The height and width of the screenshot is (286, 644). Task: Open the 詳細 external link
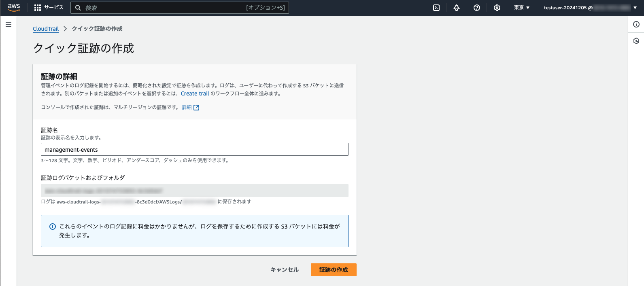click(191, 107)
